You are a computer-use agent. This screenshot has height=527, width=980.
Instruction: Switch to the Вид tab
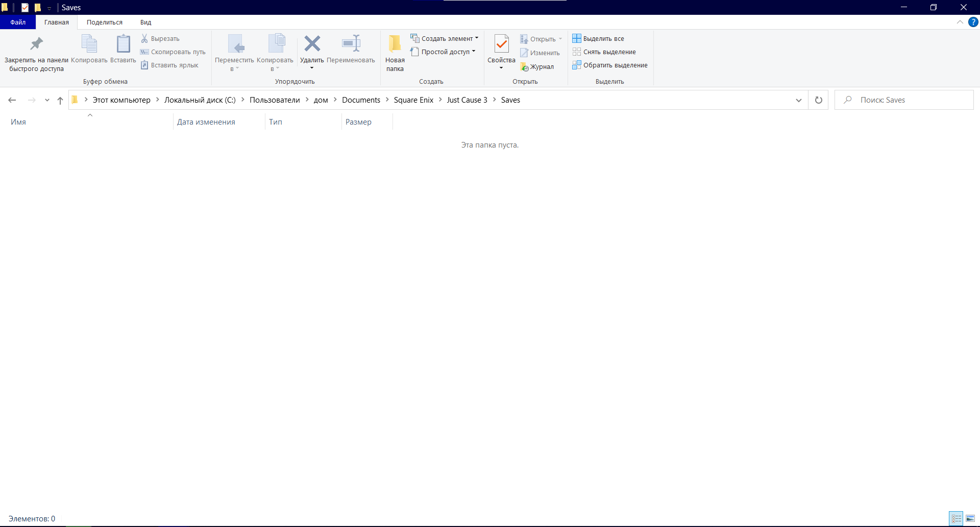146,22
